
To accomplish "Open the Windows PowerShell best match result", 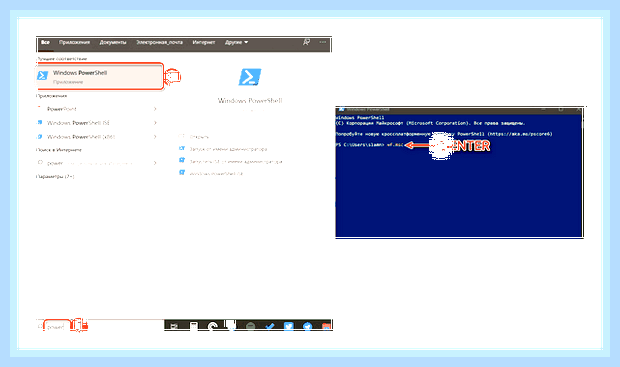I will click(99, 76).
